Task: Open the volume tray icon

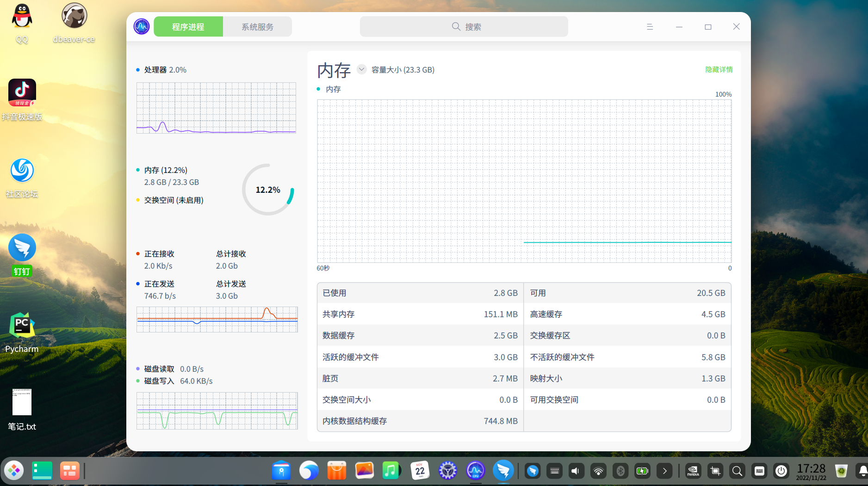Action: pos(576,471)
